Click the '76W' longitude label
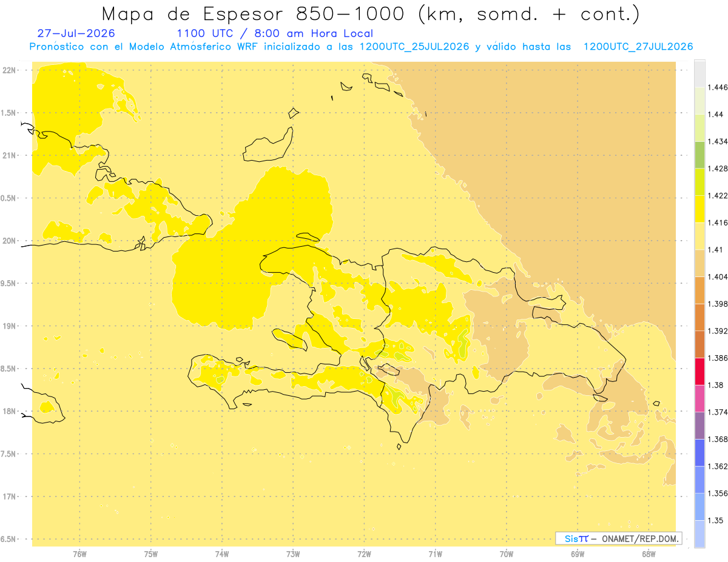The image size is (728, 562). pos(79,554)
